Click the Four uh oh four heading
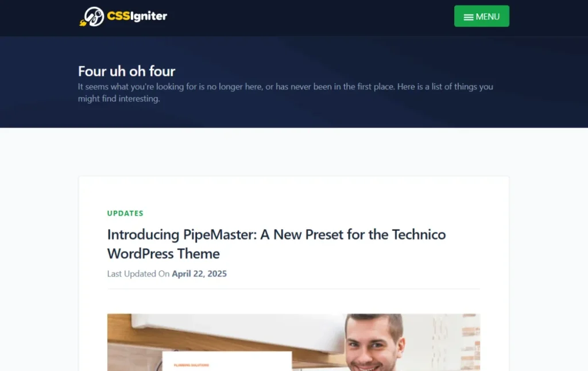 [126, 71]
